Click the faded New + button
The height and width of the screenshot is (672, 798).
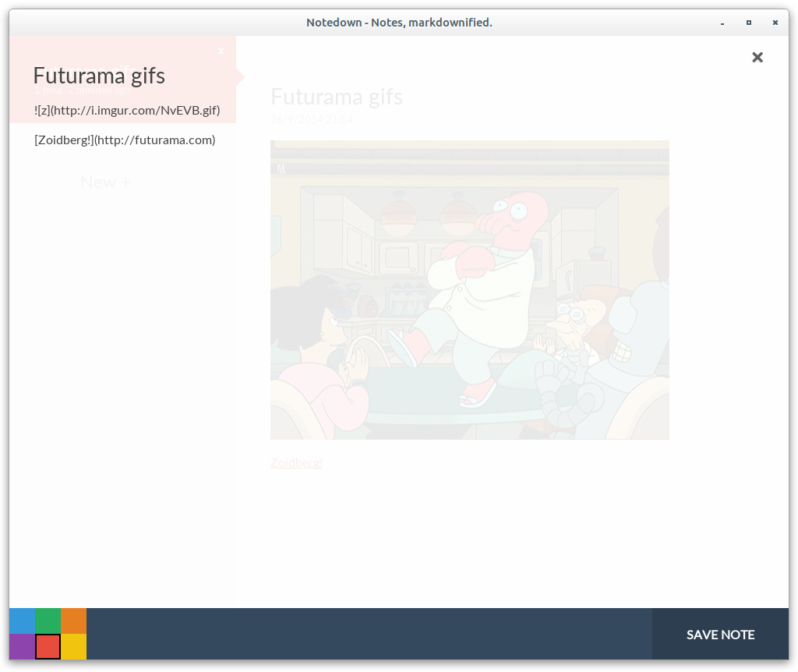coord(105,182)
